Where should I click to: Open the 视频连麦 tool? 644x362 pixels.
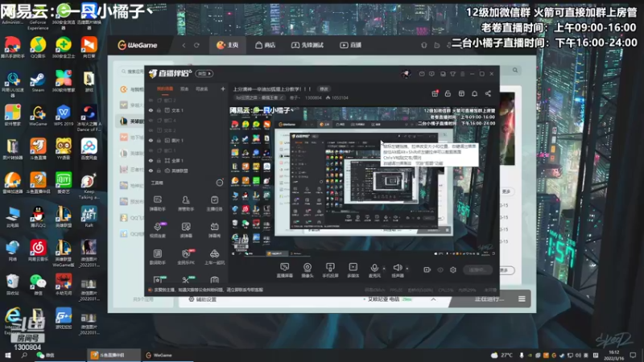pos(157,230)
